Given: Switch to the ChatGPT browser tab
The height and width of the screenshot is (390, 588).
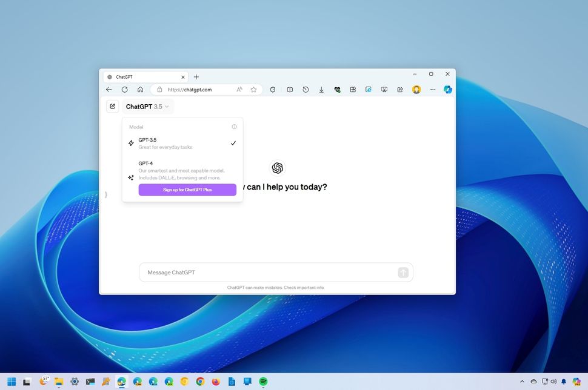Looking at the screenshot, I should tap(146, 77).
